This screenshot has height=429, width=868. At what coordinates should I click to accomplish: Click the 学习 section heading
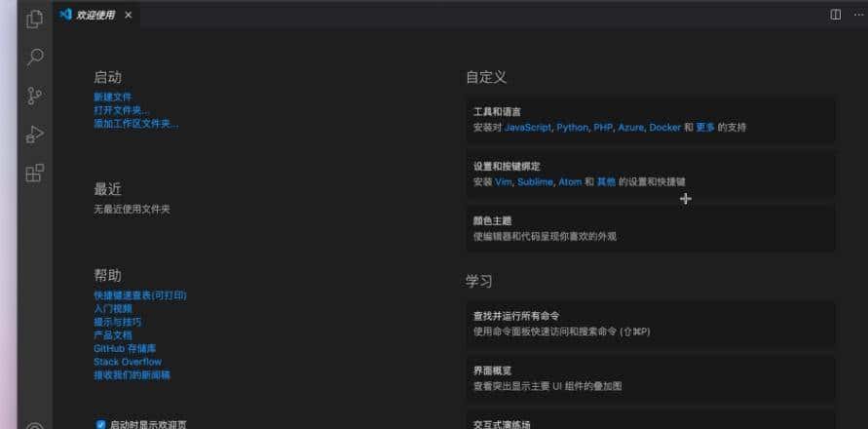coord(479,282)
